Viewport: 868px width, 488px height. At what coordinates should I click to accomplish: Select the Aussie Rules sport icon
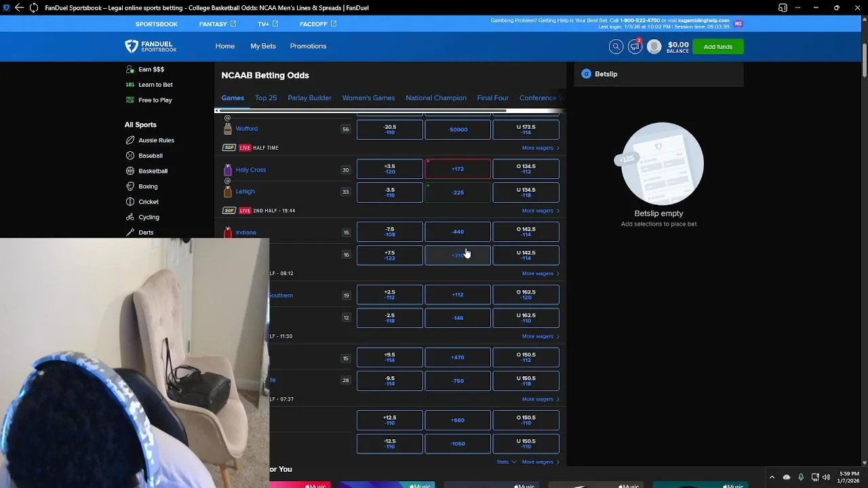pyautogui.click(x=130, y=140)
